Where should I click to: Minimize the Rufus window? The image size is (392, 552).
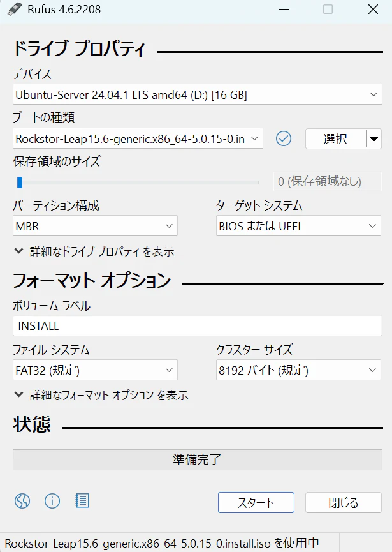pos(284,9)
